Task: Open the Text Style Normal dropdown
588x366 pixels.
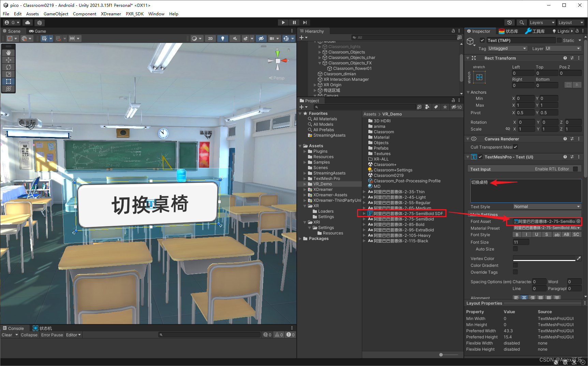Action: tap(547, 207)
